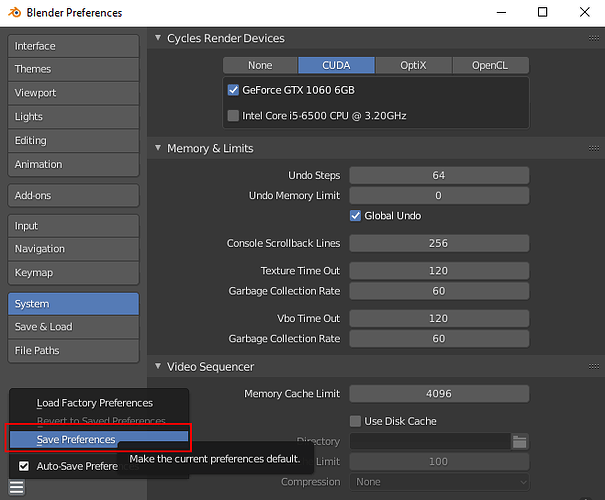Select OptiX render device button

click(414, 65)
